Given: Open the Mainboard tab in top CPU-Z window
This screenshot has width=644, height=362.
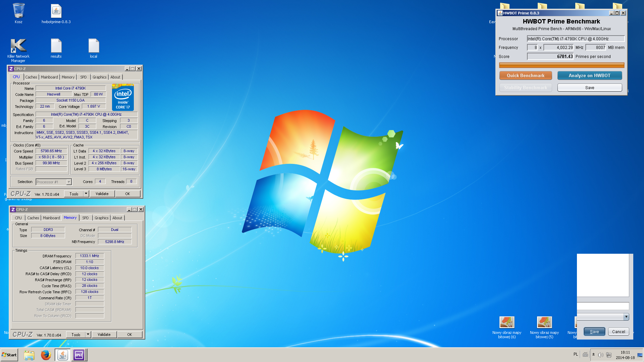Looking at the screenshot, I should (x=49, y=77).
